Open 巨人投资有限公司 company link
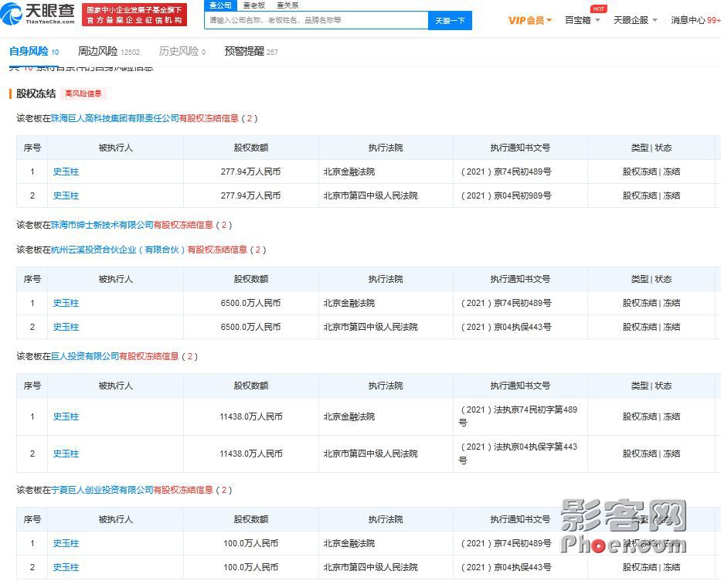Viewport: 721px width, 588px height. (85, 357)
